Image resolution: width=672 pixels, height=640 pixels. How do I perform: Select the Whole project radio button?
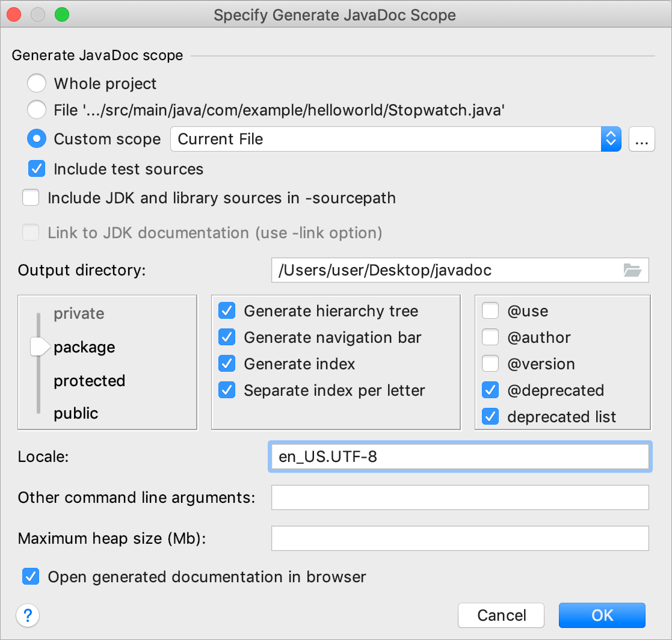[37, 83]
